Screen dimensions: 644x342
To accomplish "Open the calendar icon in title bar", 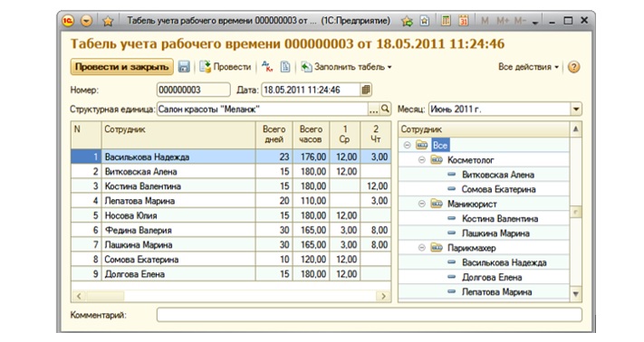I will click(463, 21).
